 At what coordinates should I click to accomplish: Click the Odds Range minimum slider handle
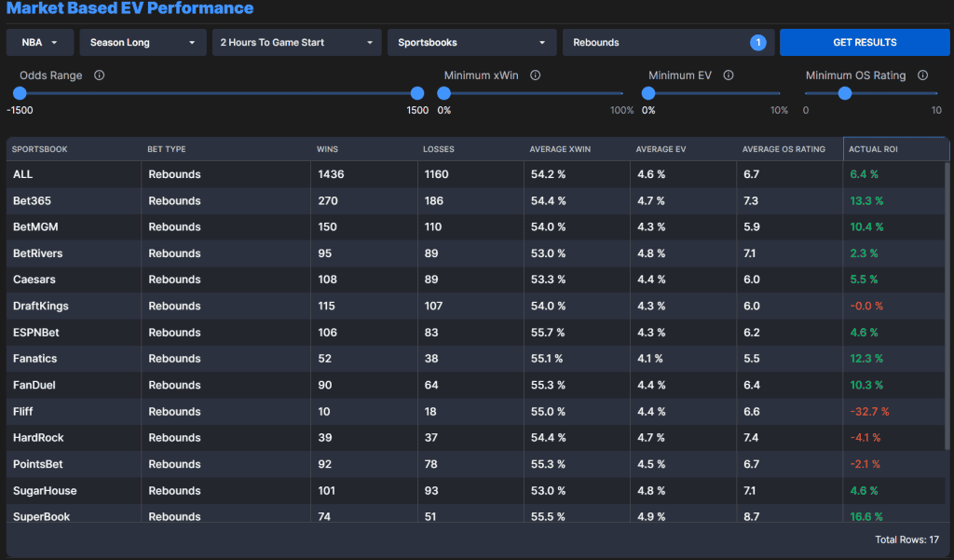point(20,93)
